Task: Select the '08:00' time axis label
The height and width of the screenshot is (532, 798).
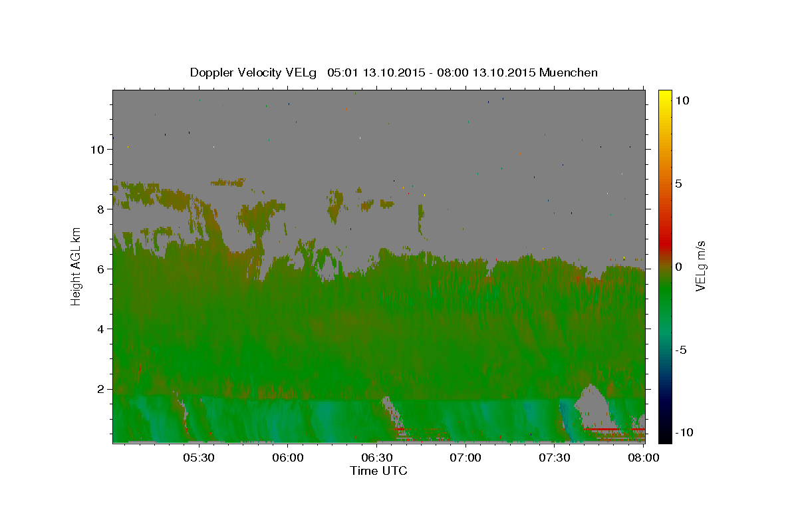Action: [644, 458]
